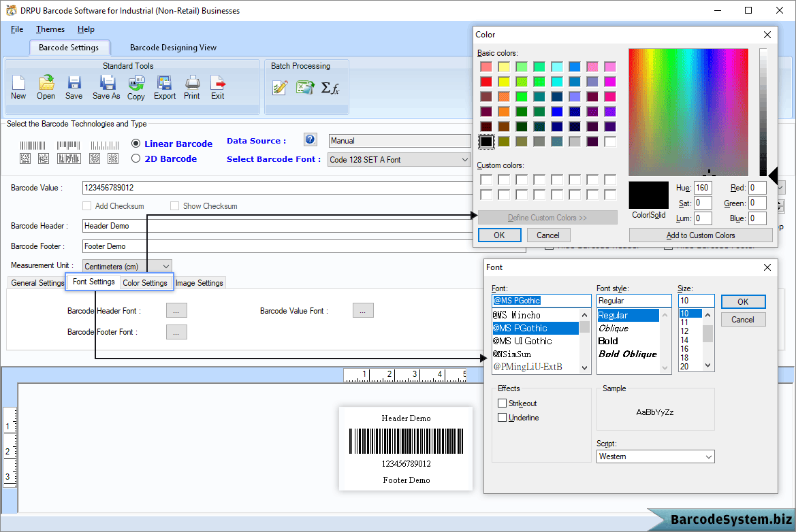The image size is (796, 532).
Task: Click the batch Excel import icon
Action: pos(305,88)
